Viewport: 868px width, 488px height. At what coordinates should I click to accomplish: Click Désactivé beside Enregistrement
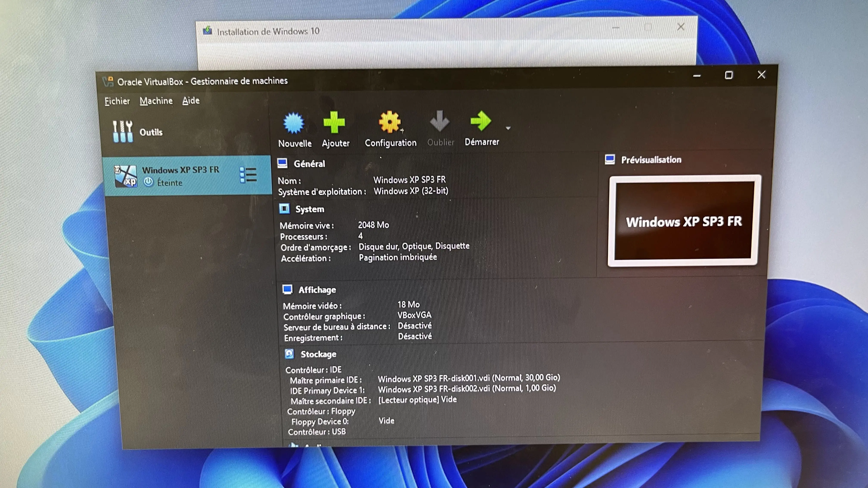[414, 336]
